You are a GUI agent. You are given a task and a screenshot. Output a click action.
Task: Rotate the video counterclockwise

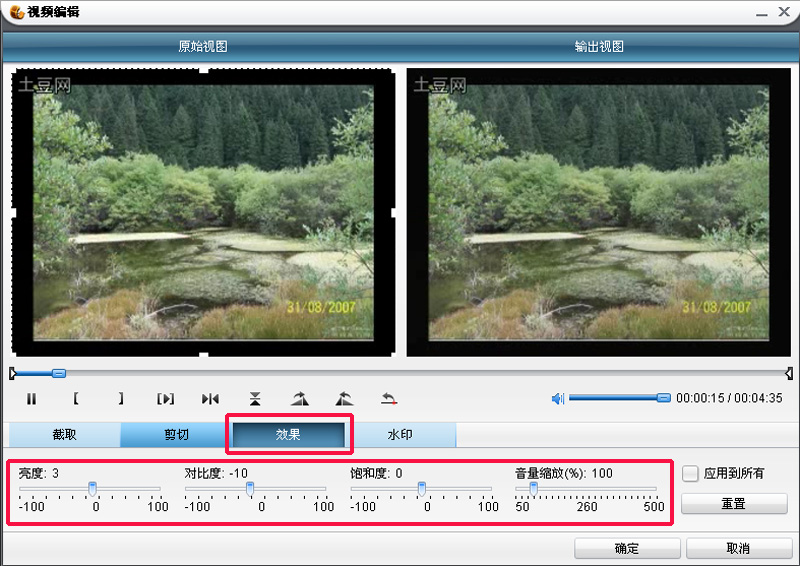(x=344, y=399)
